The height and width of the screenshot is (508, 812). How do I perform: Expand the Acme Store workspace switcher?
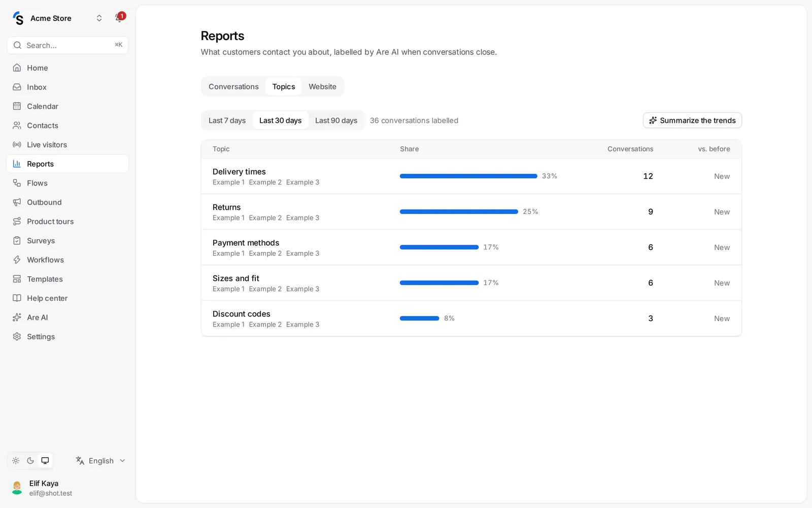(x=99, y=18)
